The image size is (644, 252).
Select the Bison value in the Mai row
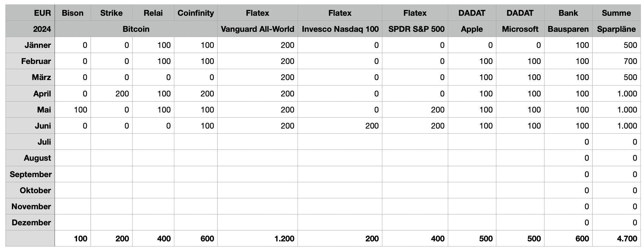(x=80, y=110)
